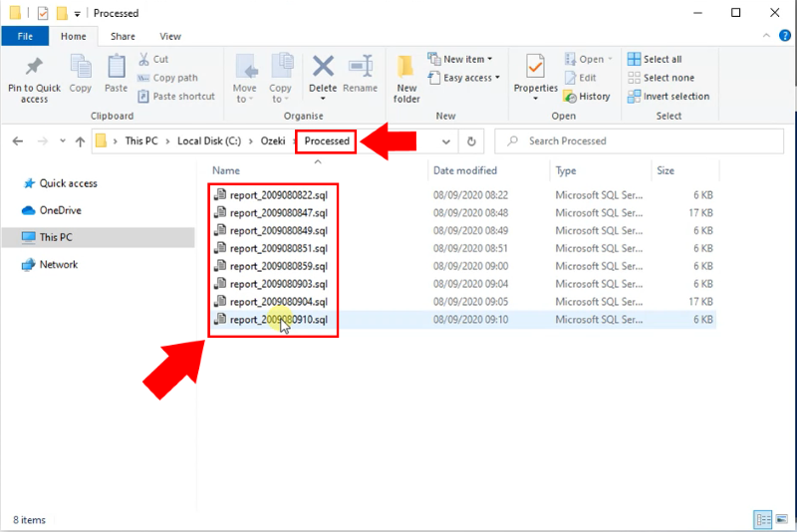Click the Delete X icon
The image size is (797, 532).
323,67
